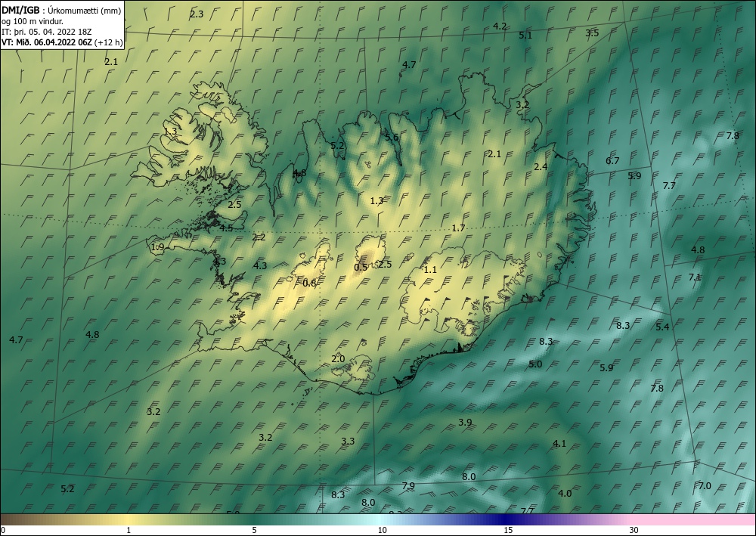Click the 4.1 precipitation value
Viewport: 756px width, 536px height.
(559, 443)
